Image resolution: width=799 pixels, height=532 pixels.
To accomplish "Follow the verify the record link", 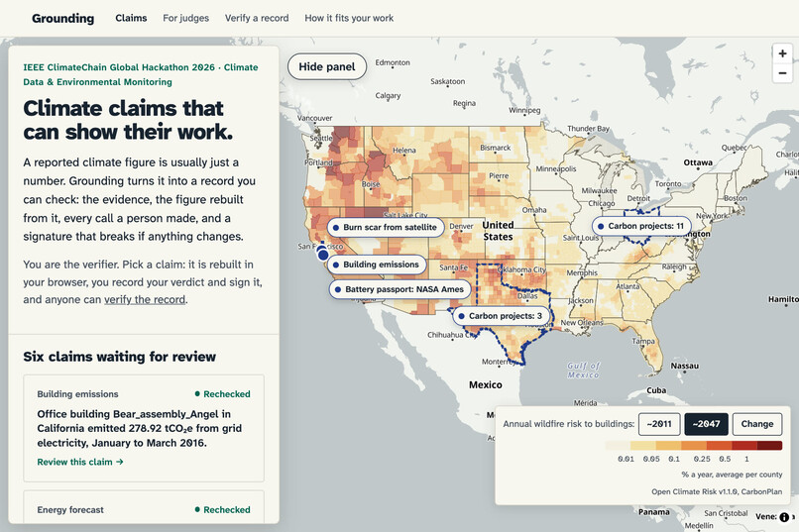I will point(145,299).
